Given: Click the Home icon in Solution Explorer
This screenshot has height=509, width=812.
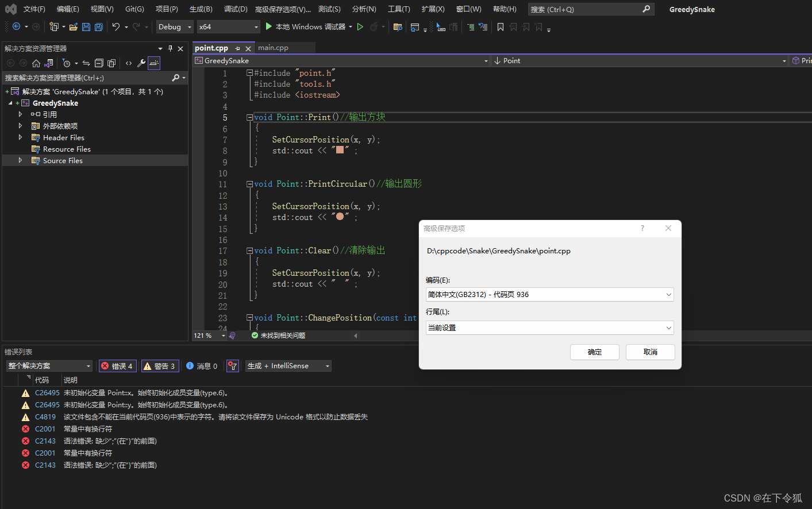Looking at the screenshot, I should coord(36,63).
